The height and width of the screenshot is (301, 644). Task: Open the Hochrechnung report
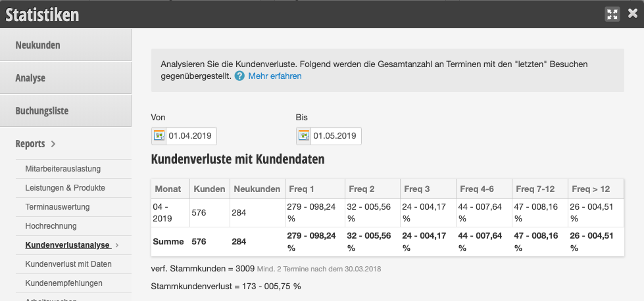pyautogui.click(x=51, y=226)
